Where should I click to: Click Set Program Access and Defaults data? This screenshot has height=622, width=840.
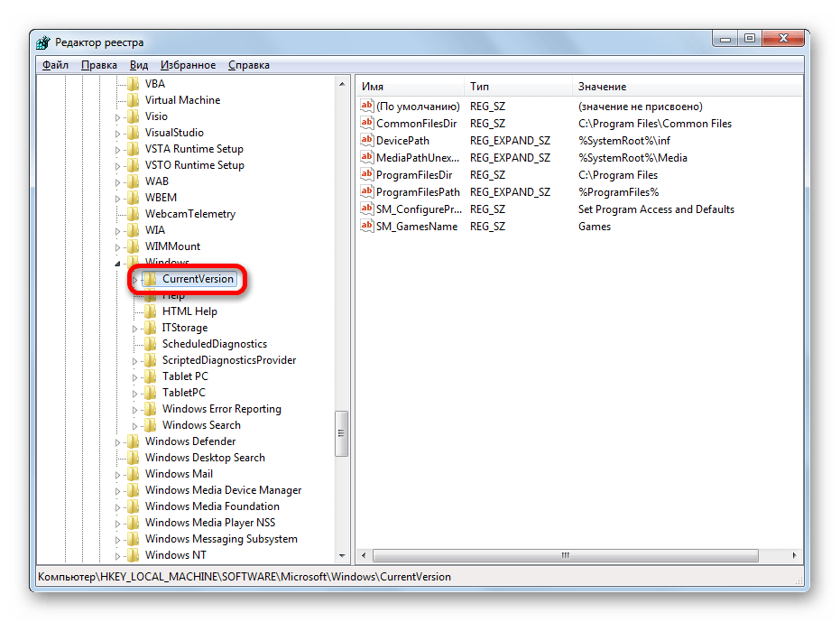[x=656, y=209]
